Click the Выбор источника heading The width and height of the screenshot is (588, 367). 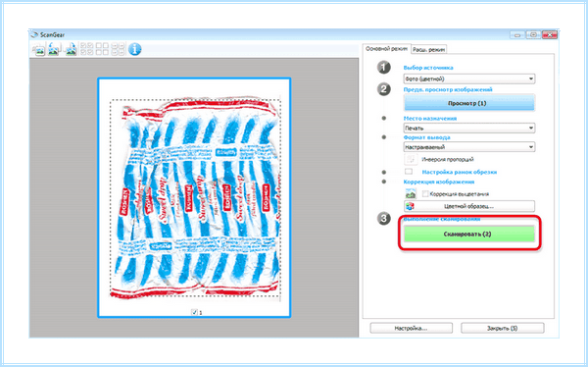[x=428, y=68]
